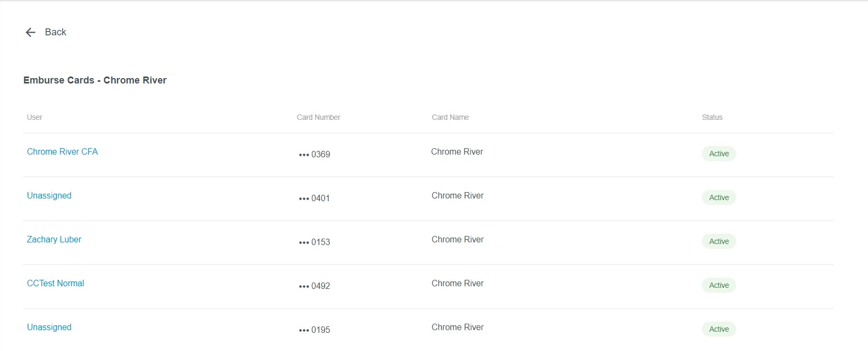Click the User column header
The height and width of the screenshot is (351, 868).
[35, 118]
